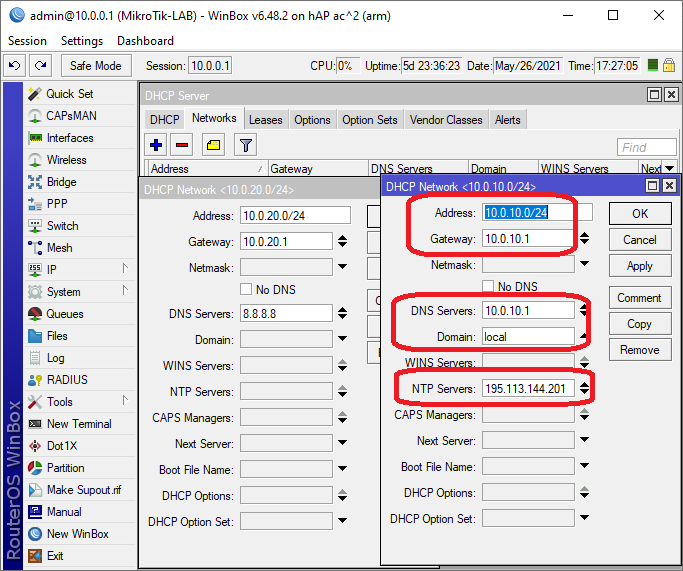This screenshot has width=683, height=571.
Task: Click the Redo arrow in toolbar
Action: (x=41, y=66)
